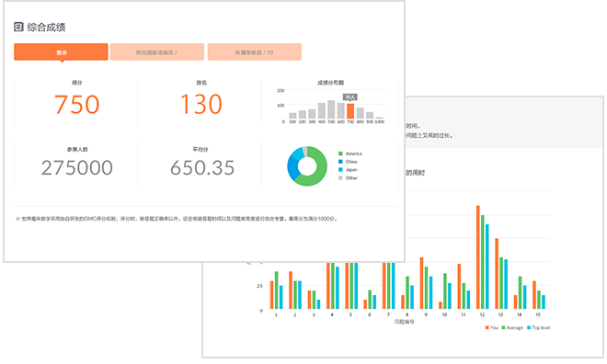Click the 成绩分布图 chart title
The image size is (607, 364).
click(330, 83)
